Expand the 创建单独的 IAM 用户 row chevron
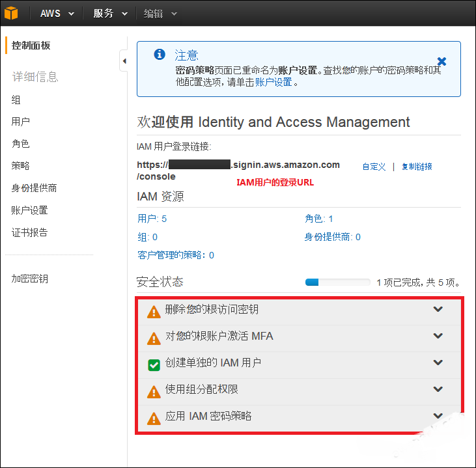The height and width of the screenshot is (468, 476). 438,363
